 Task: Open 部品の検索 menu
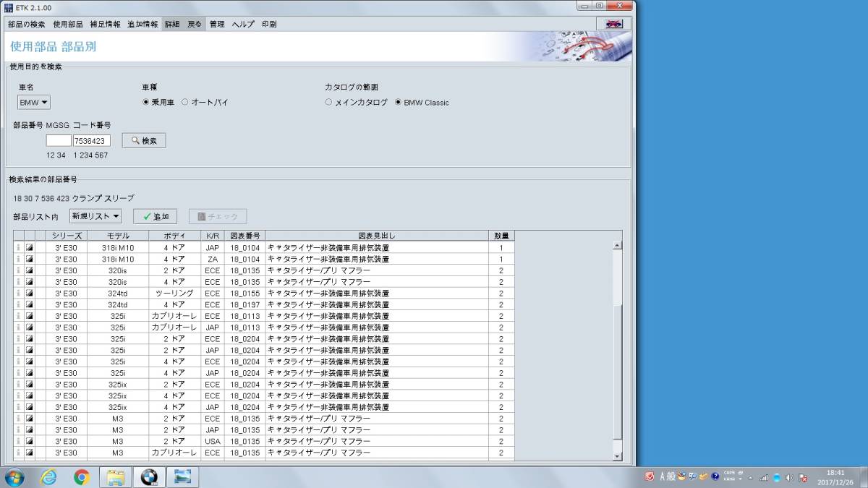(x=26, y=24)
